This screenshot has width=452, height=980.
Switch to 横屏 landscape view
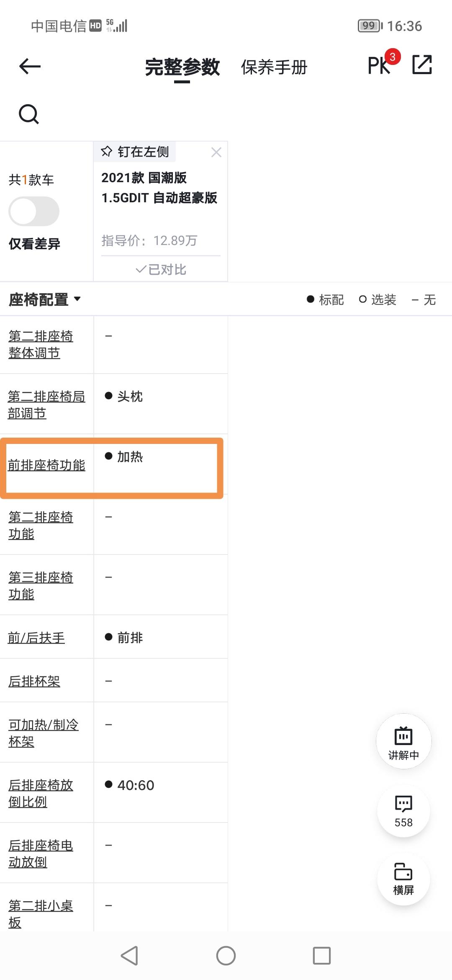click(403, 879)
